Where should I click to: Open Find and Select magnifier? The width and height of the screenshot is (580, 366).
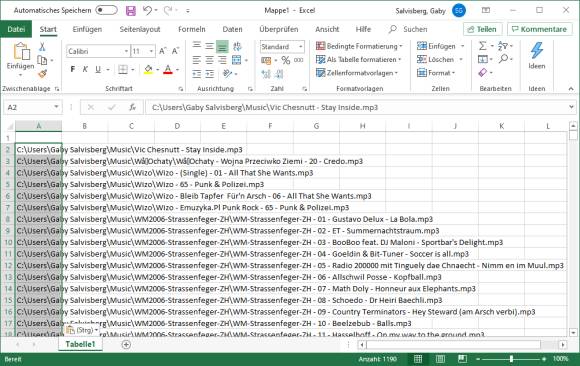(503, 59)
